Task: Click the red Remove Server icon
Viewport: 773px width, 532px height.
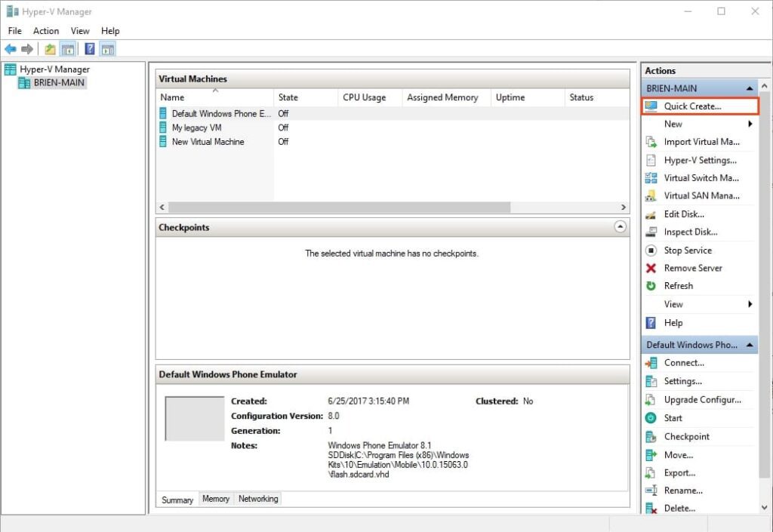Action: click(651, 269)
